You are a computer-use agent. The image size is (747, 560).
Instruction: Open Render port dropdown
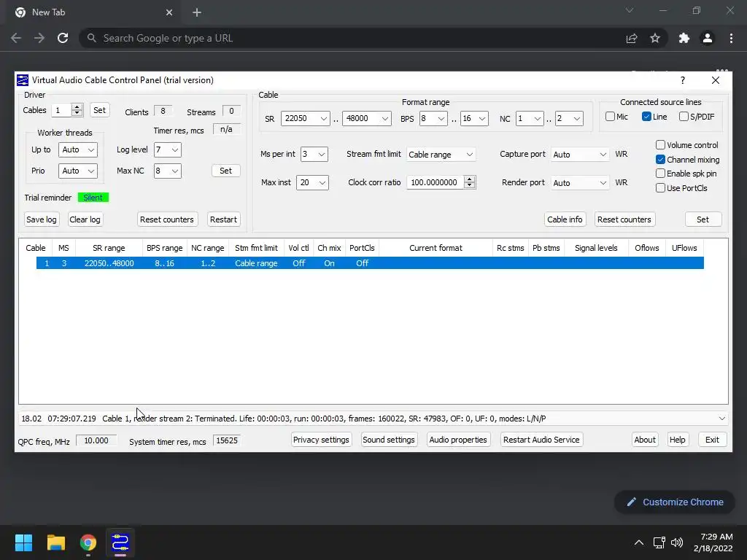tap(579, 182)
